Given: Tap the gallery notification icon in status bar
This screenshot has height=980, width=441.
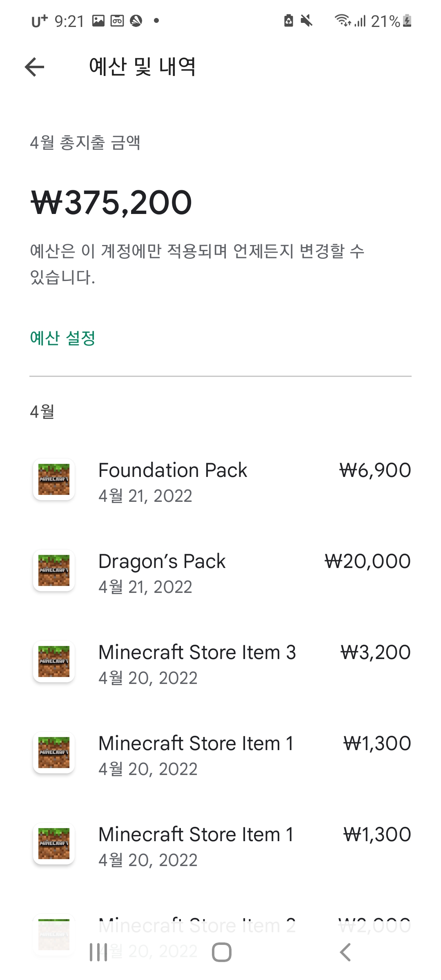Looking at the screenshot, I should pos(98,20).
